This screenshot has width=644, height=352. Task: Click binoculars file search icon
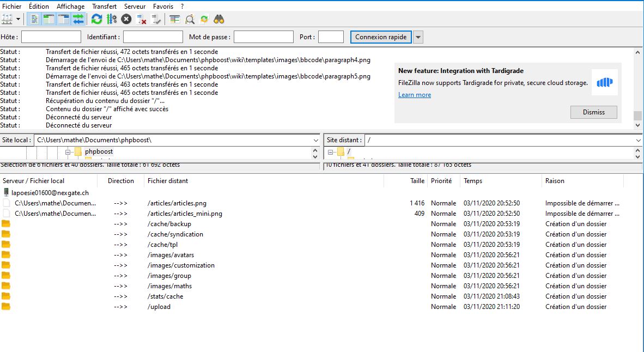pos(219,19)
